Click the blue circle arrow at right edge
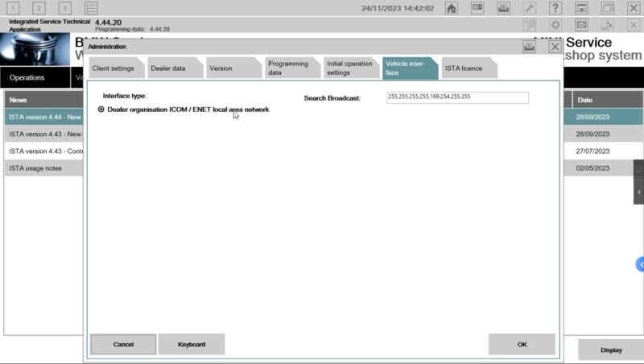This screenshot has width=644, height=364. tap(640, 265)
